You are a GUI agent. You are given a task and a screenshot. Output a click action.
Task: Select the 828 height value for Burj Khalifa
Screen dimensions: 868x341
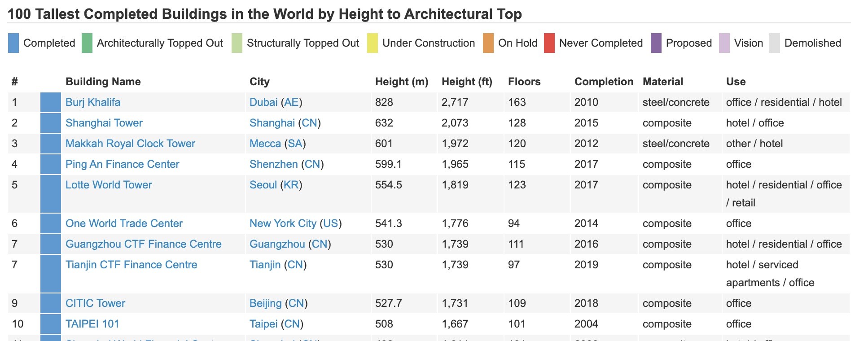coord(384,102)
